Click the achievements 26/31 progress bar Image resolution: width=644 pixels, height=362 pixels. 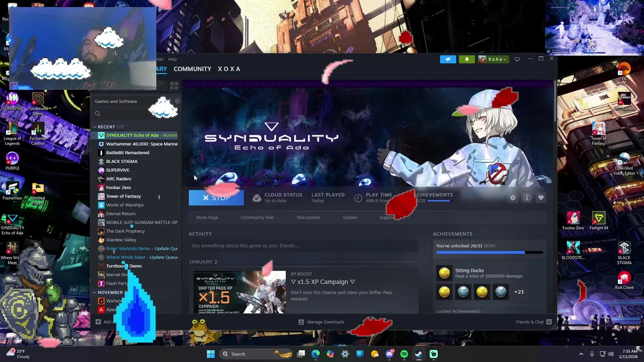point(489,252)
